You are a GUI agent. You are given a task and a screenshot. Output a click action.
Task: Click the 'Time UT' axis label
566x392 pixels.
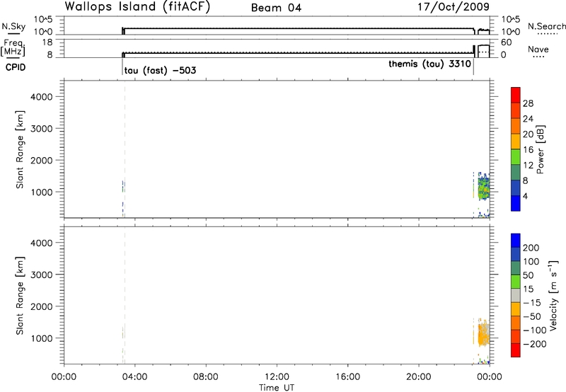[x=277, y=388]
